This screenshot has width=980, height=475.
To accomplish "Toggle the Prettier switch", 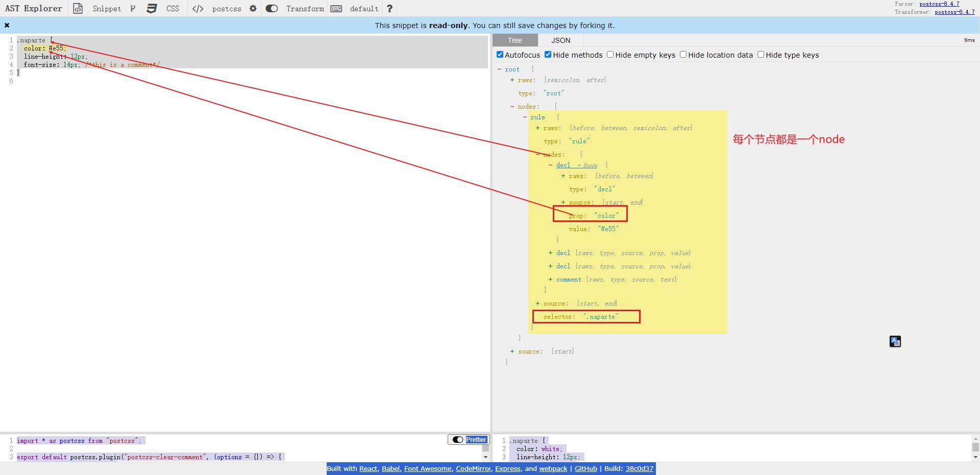I will point(458,440).
